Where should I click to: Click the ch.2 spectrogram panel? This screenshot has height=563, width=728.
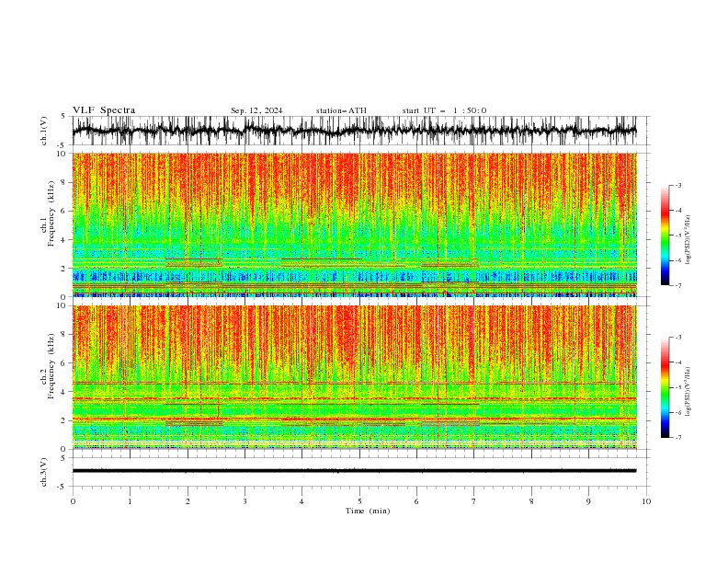tap(355, 377)
